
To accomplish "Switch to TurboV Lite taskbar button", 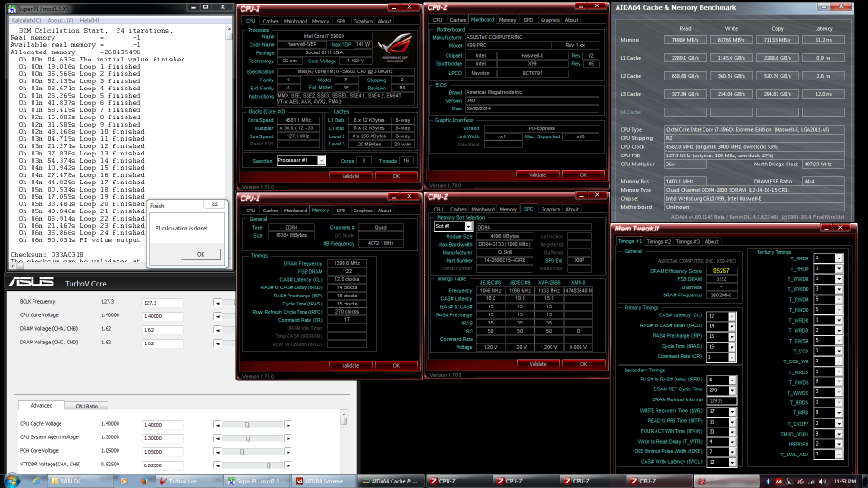I will click(188, 482).
